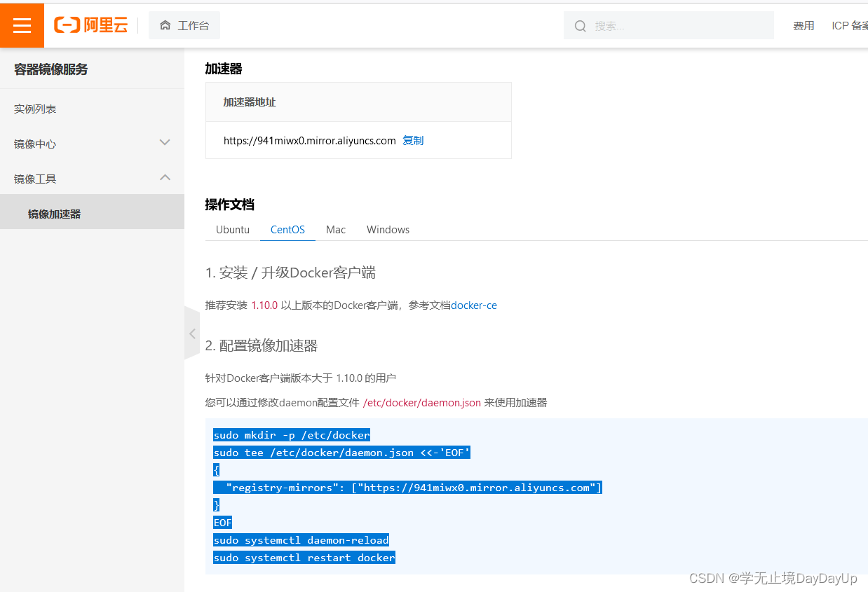Switch to the Ubuntu tab
This screenshot has width=868, height=592.
[233, 230]
